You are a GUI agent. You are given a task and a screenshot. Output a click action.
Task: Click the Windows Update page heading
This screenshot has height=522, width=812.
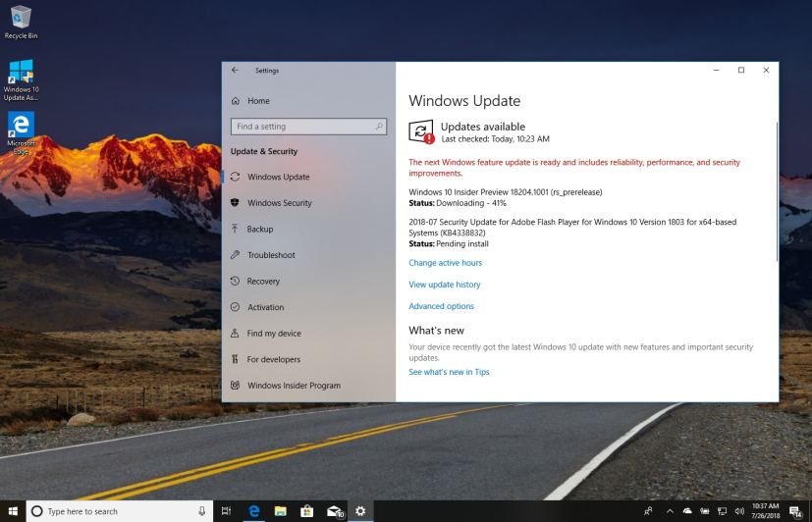(x=464, y=101)
